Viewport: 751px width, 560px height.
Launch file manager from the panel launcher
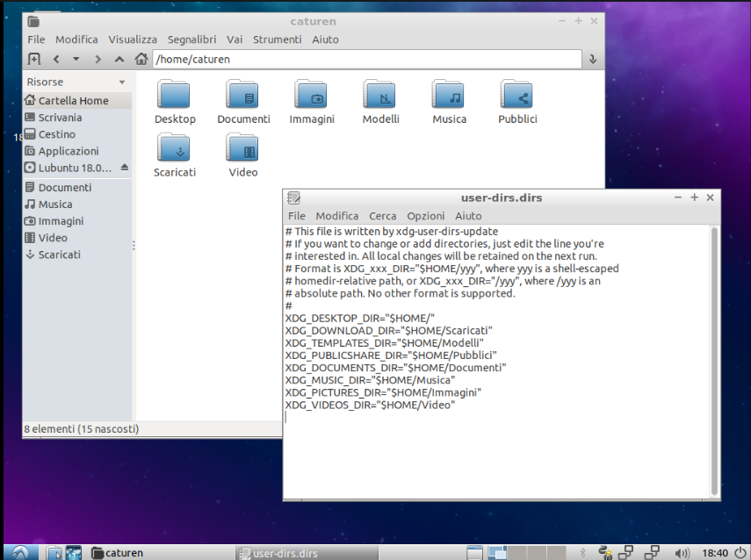click(54, 553)
